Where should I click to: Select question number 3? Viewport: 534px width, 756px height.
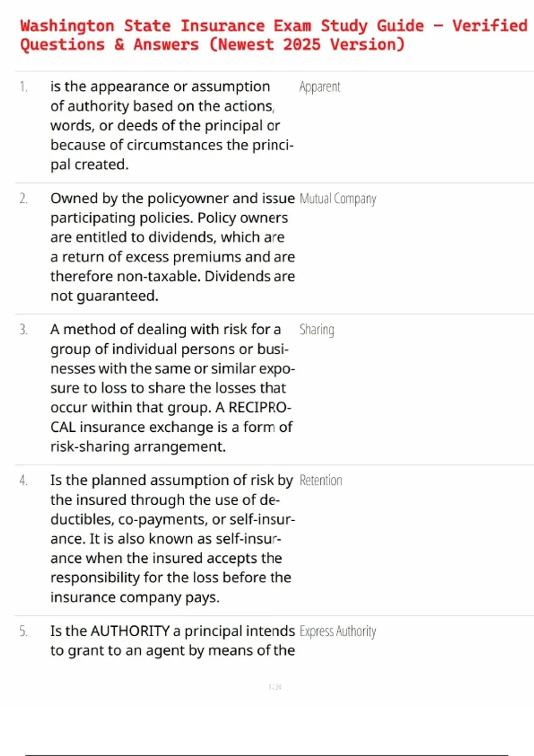(x=24, y=330)
